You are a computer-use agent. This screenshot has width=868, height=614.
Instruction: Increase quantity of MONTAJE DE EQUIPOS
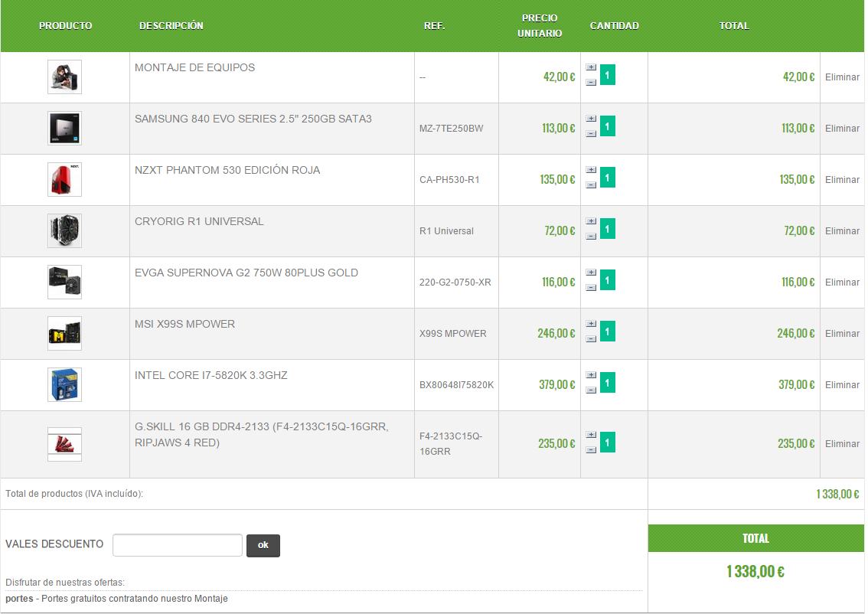click(x=591, y=67)
